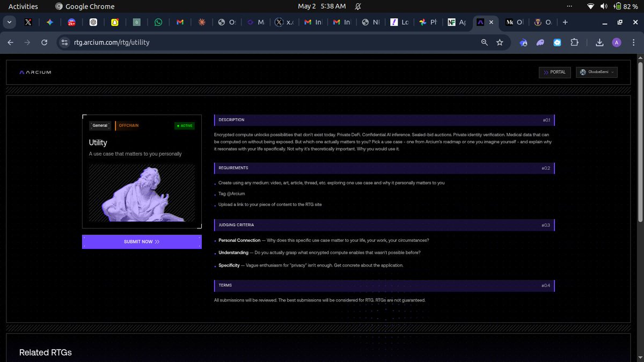This screenshot has height=362, width=644.
Task: Go forward in browser history
Action: click(x=27, y=42)
